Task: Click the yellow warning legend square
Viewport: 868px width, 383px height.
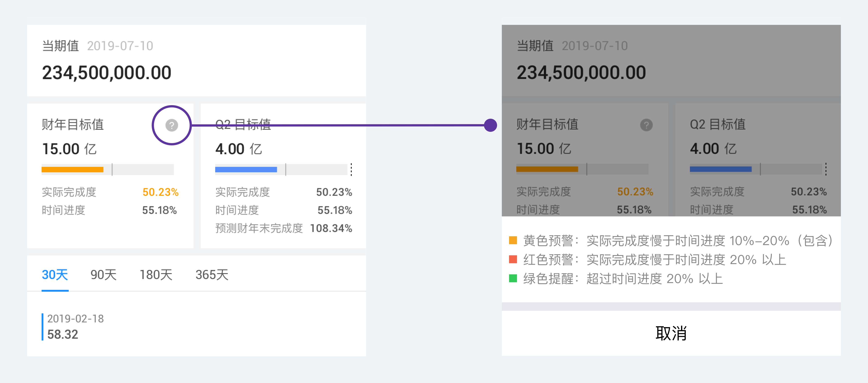Action: click(513, 241)
